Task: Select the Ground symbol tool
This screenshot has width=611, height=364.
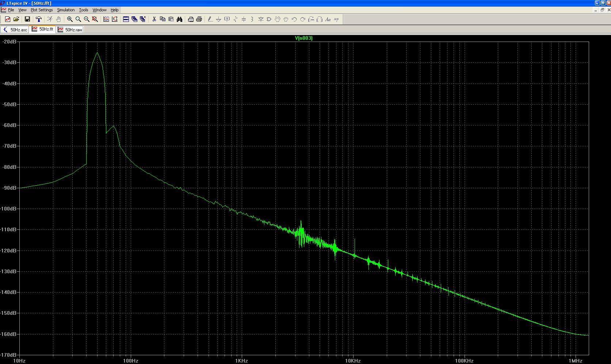Action: [x=218, y=19]
